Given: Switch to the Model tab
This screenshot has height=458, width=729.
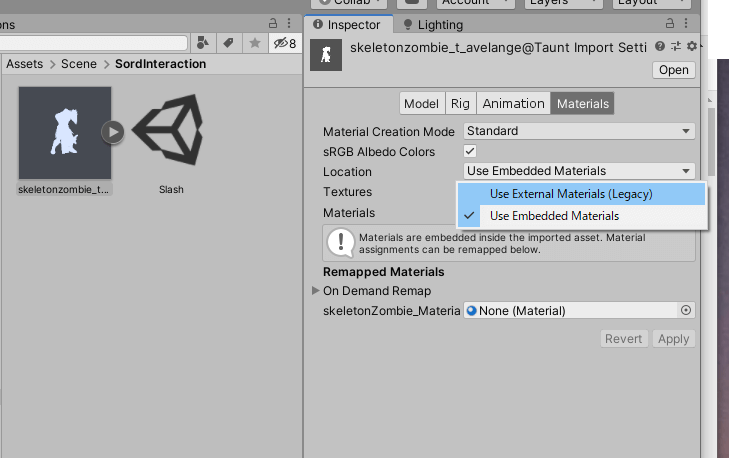Looking at the screenshot, I should pos(421,103).
